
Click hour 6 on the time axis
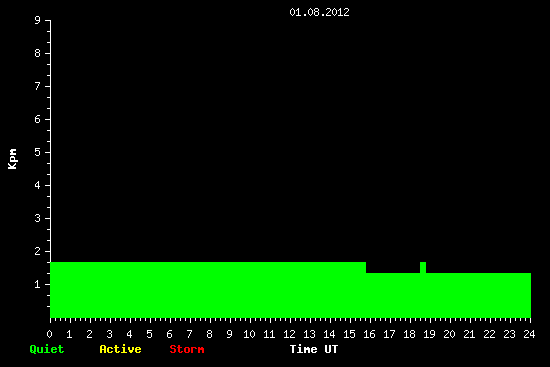click(x=170, y=334)
